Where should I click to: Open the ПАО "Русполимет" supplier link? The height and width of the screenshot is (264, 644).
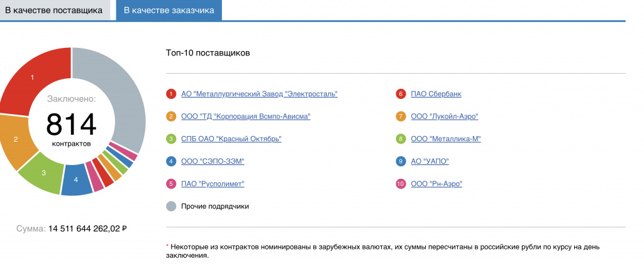[x=213, y=184]
